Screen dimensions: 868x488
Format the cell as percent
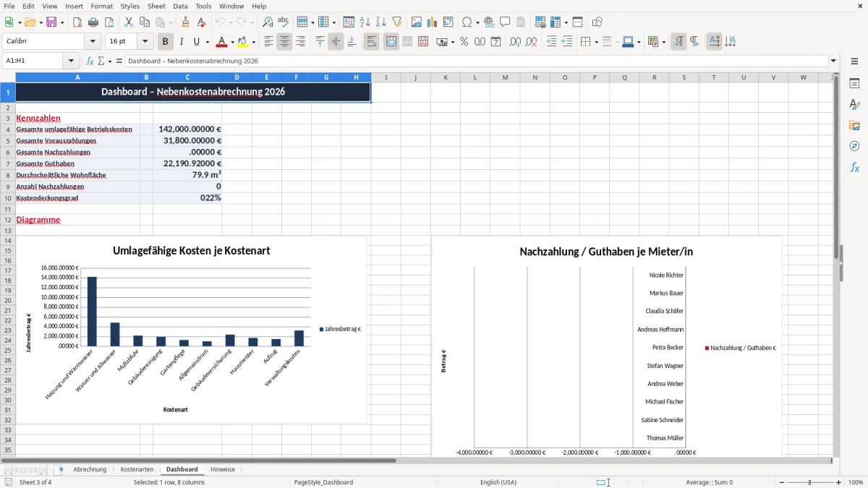click(464, 42)
